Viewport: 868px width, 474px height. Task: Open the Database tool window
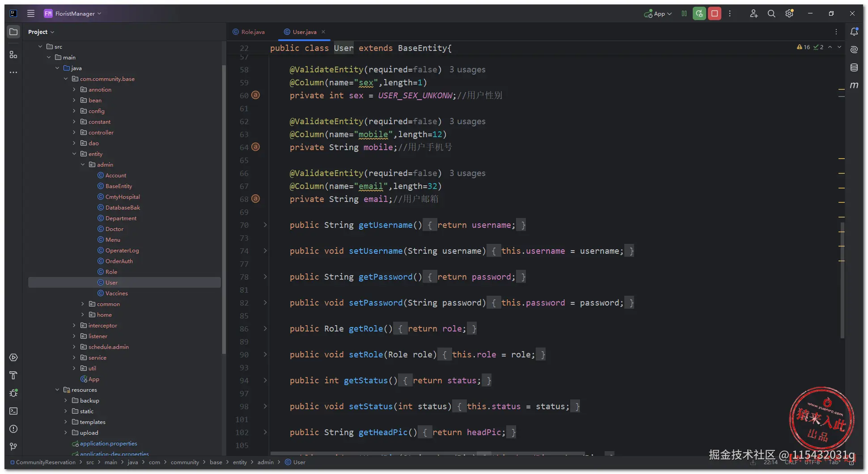(854, 67)
